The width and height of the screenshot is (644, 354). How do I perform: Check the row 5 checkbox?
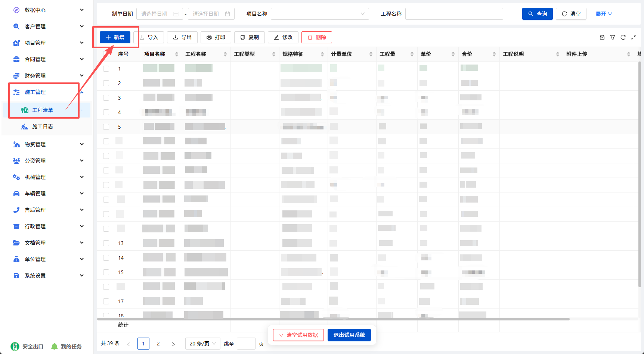click(x=106, y=127)
